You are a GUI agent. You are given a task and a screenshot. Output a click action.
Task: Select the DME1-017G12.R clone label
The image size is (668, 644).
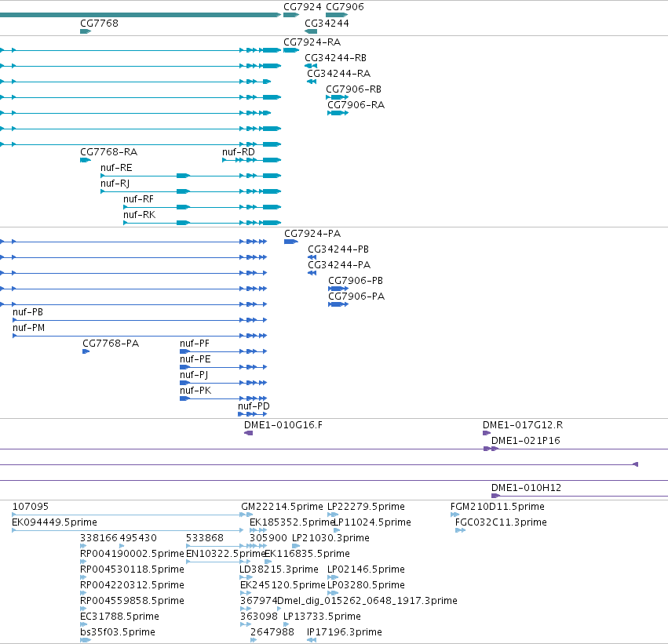[x=523, y=425]
